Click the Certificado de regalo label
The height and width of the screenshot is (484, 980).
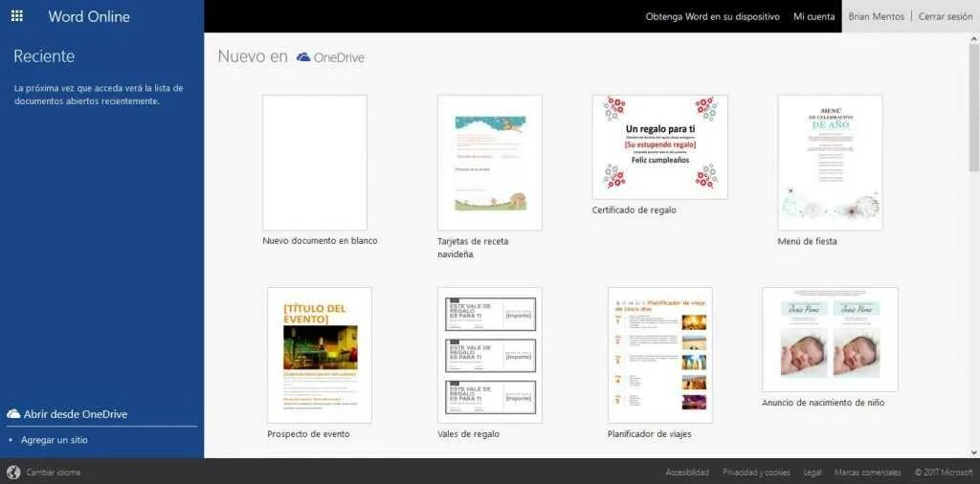[x=634, y=210]
